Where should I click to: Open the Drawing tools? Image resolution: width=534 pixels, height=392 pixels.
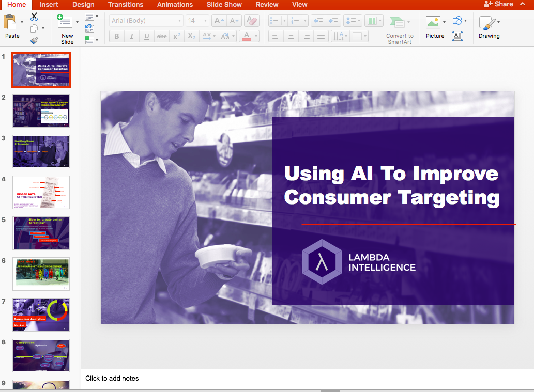[489, 27]
